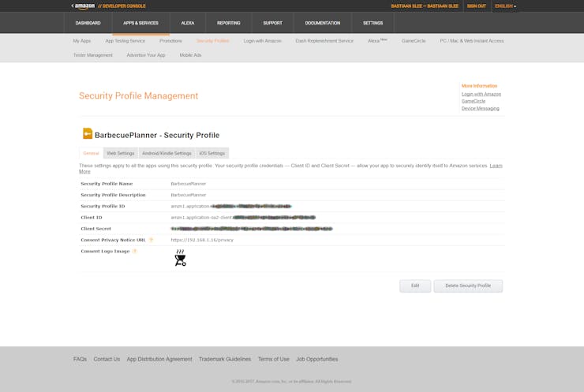Open the Documentation menu
Screen dimensions: 584x392
click(323, 23)
